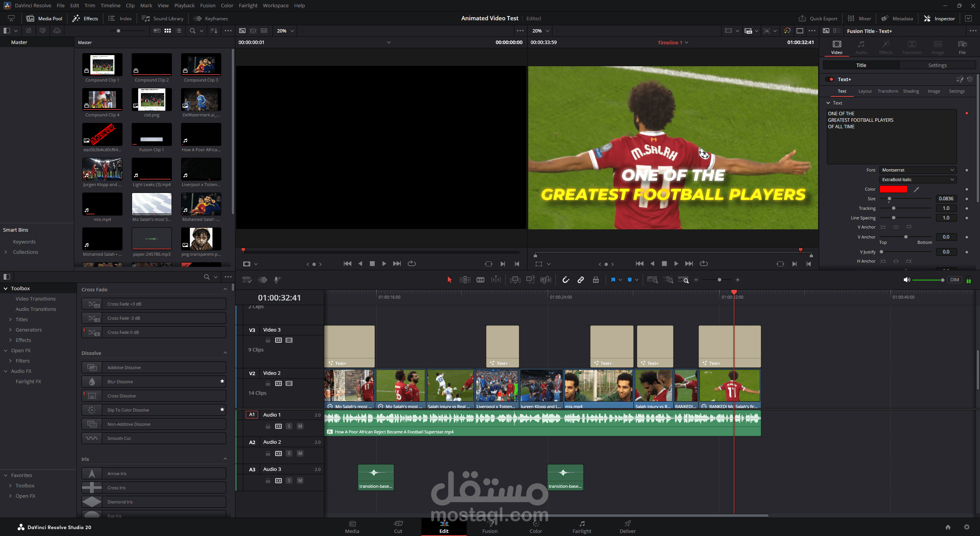Image resolution: width=980 pixels, height=536 pixels.
Task: Open the Fusion menu
Action: point(207,5)
